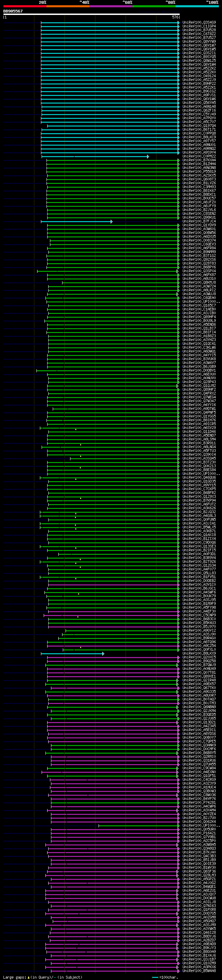Open hit UniRef100_C5YJ49
The height and width of the screenshot is (980, 222).
coord(199,114)
